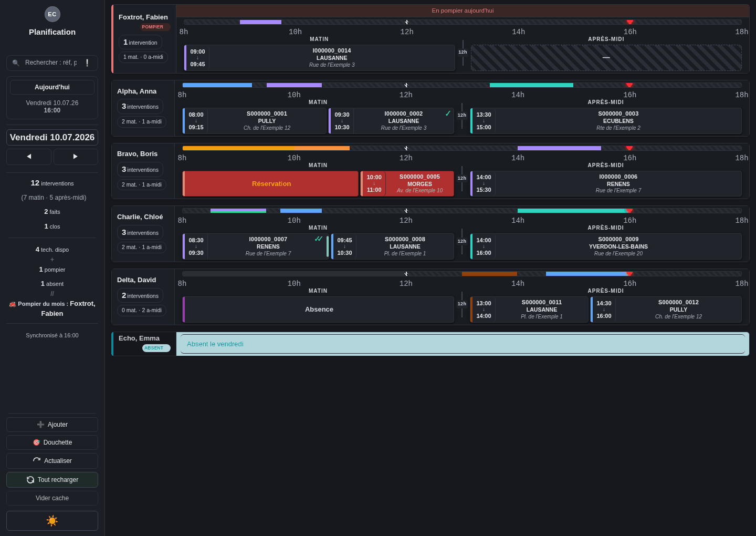The image size is (756, 536).
Task: Click the fire truck icon beside Pompier du mois
Action: click(x=13, y=304)
